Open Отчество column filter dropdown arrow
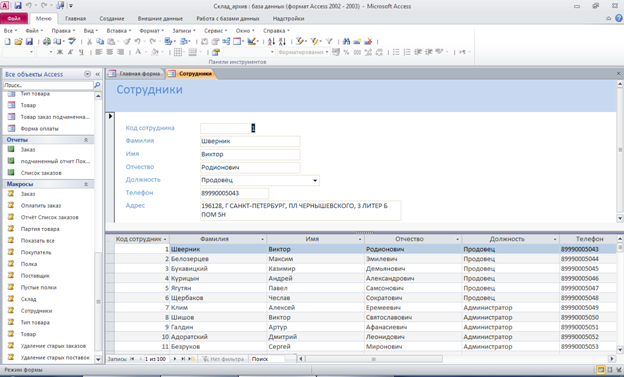This screenshot has width=624, height=377. pos(458,239)
